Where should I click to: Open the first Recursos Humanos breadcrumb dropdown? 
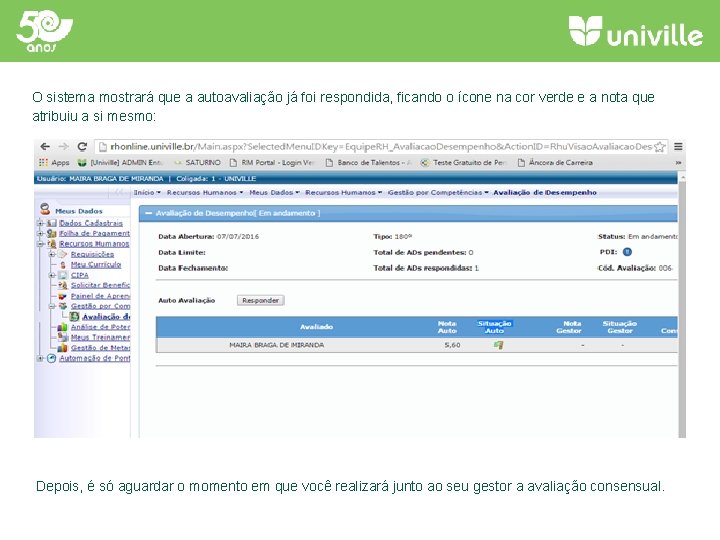pos(205,192)
